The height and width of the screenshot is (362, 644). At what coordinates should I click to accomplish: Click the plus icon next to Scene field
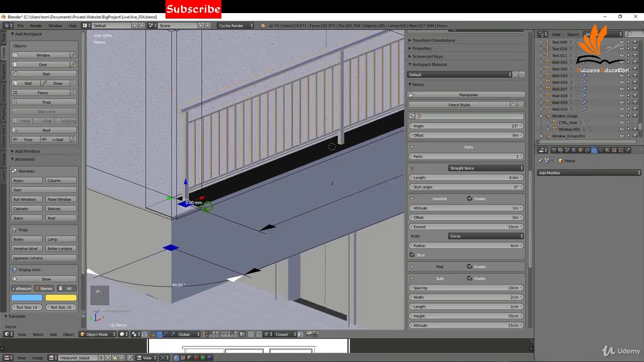click(x=201, y=26)
